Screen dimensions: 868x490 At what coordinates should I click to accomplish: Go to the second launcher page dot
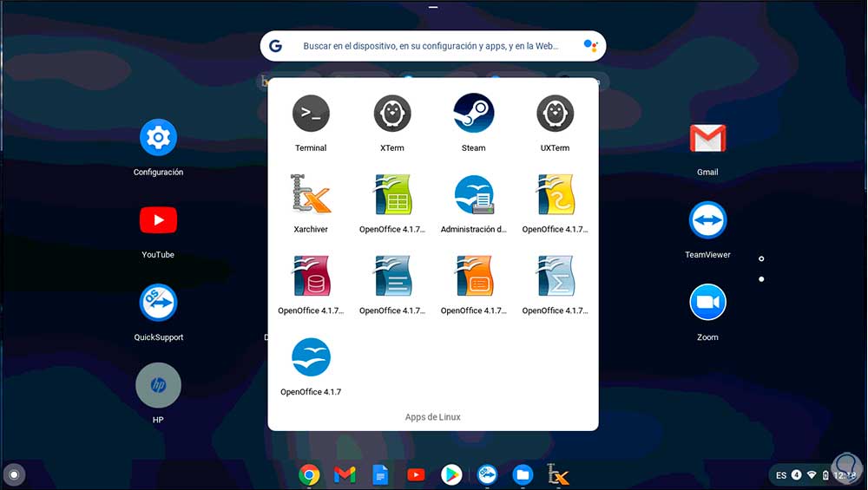click(761, 279)
